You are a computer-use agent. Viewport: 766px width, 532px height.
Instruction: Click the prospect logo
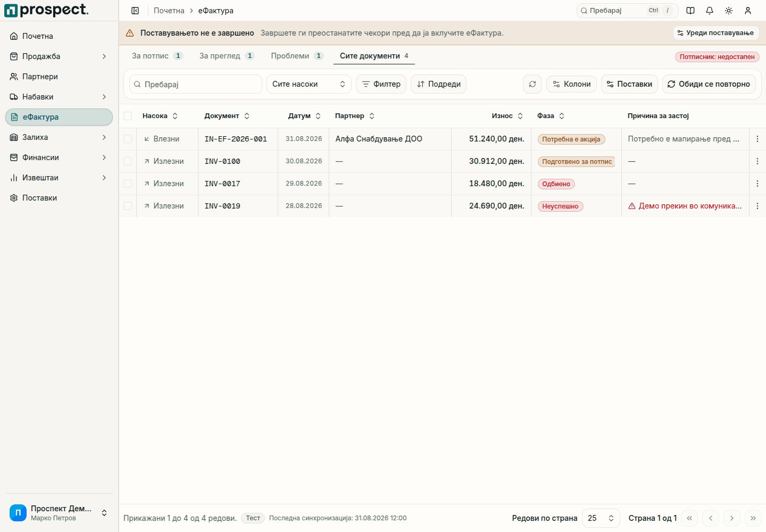(x=47, y=10)
